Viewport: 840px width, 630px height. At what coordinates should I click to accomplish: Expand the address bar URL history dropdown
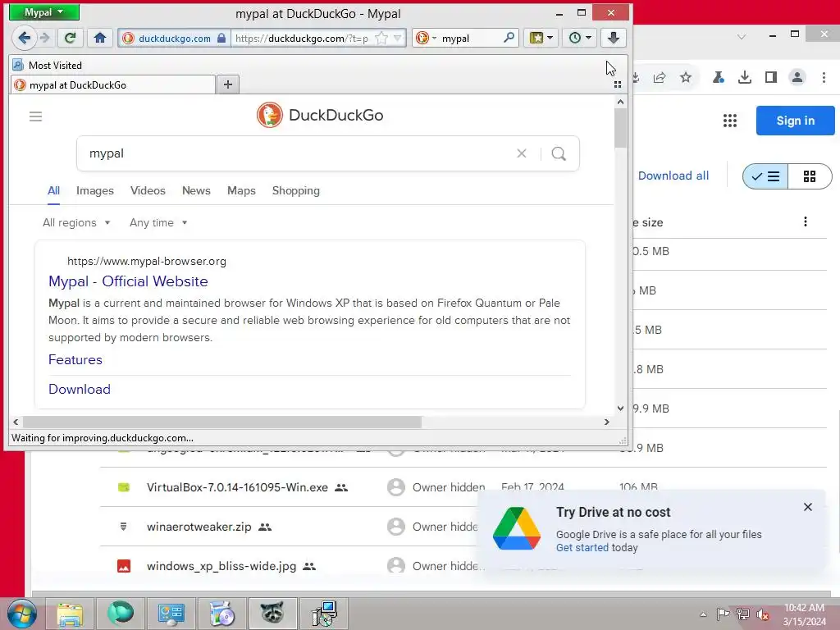[x=397, y=38]
